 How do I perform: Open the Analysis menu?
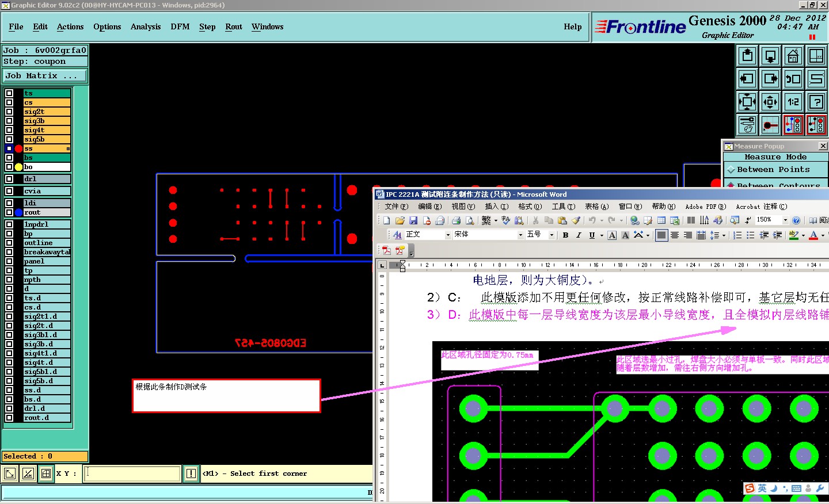146,26
